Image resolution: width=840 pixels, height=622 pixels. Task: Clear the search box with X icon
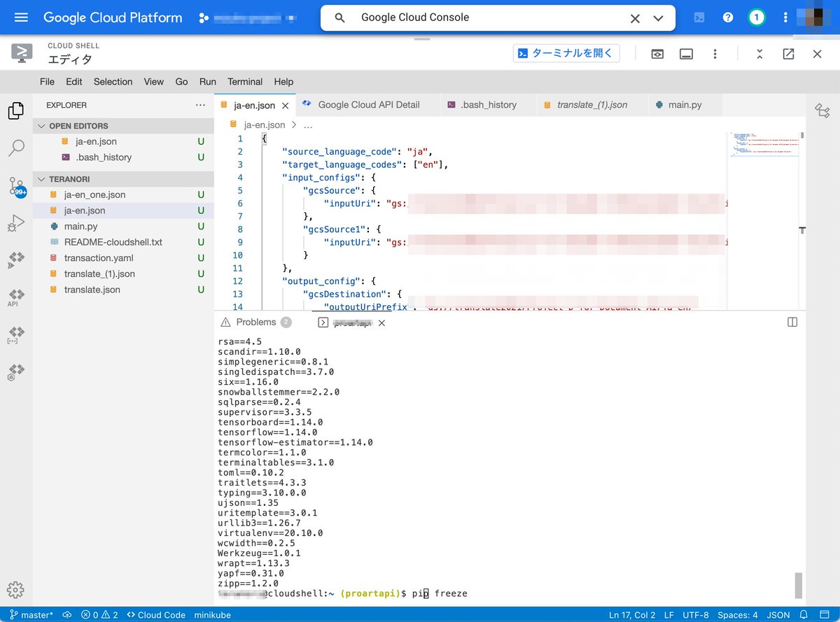point(635,18)
